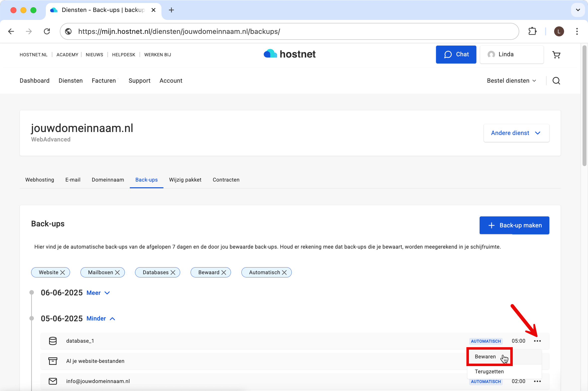Switch to the E-mail tab
This screenshot has height=391, width=588.
pyautogui.click(x=73, y=180)
